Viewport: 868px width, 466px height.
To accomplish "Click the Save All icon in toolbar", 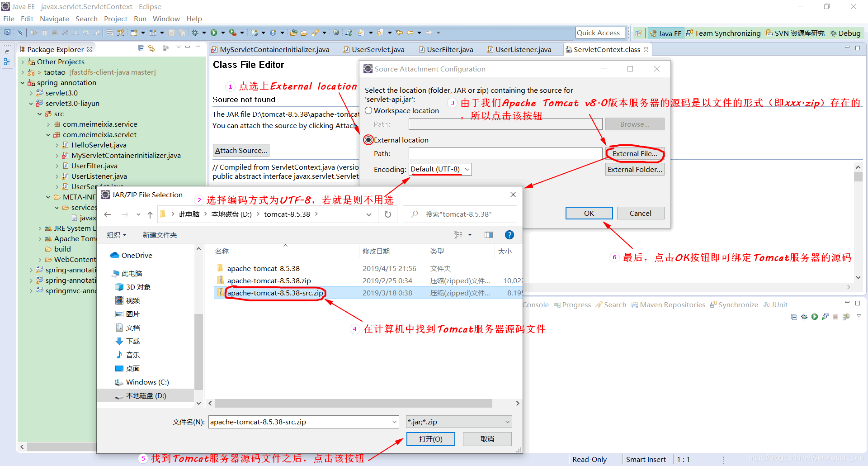I will click(x=182, y=33).
